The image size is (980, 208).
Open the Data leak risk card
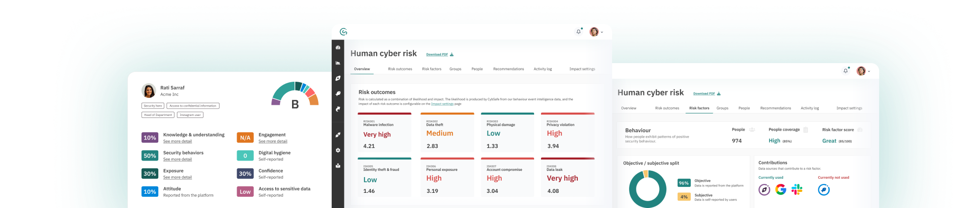pyautogui.click(x=567, y=177)
